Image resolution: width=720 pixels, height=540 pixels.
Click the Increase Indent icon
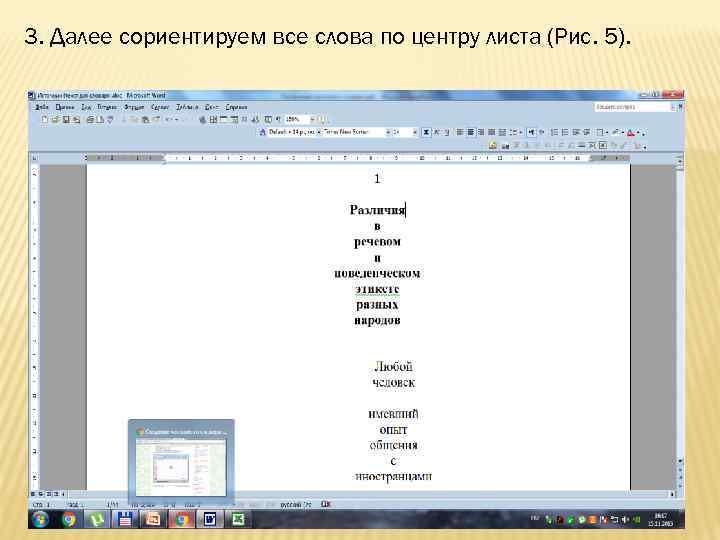[587, 132]
